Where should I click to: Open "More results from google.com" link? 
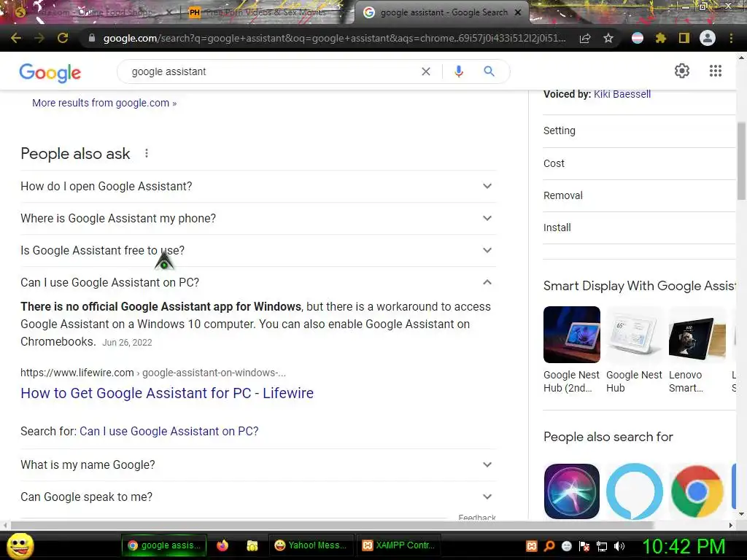click(x=104, y=103)
